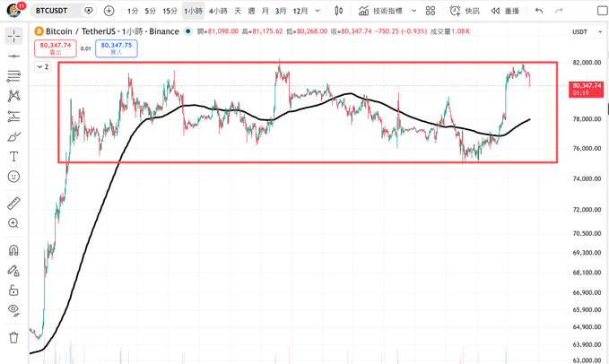The width and height of the screenshot is (609, 364).
Task: Switch to the 週 weekly timeframe
Action: 252,11
